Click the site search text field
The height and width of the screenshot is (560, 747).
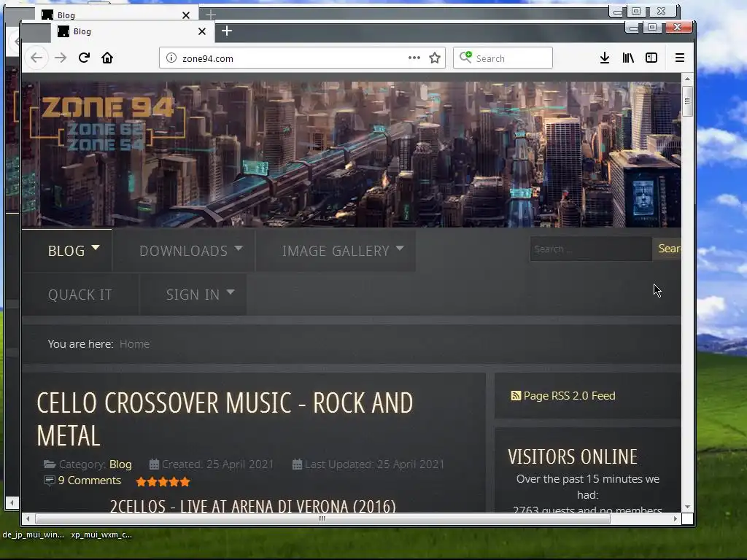click(x=591, y=249)
